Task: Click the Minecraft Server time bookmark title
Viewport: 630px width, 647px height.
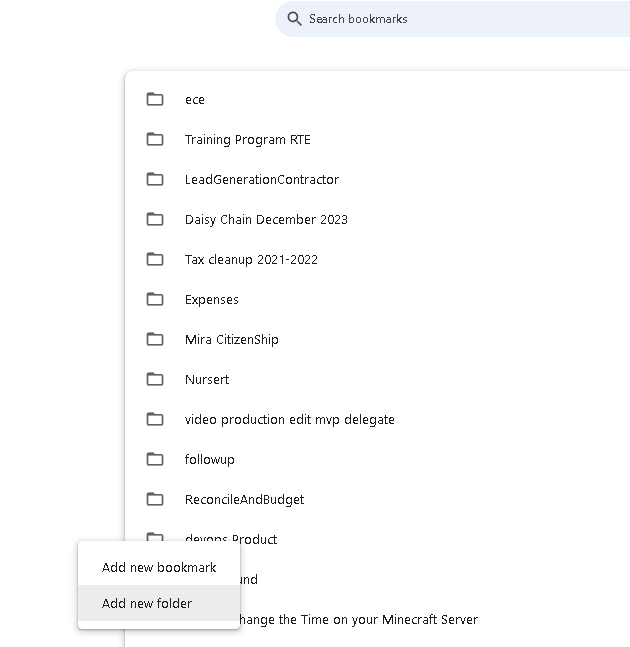Action: (x=358, y=619)
